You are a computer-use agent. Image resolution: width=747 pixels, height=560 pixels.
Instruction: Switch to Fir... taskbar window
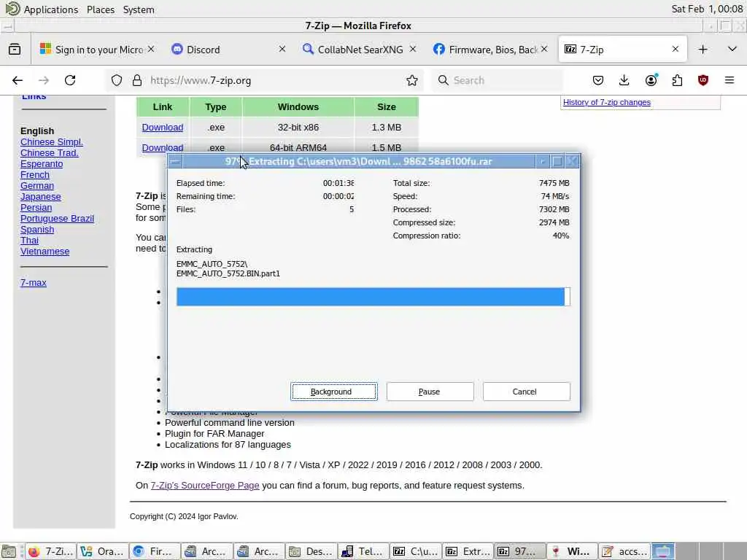(155, 551)
